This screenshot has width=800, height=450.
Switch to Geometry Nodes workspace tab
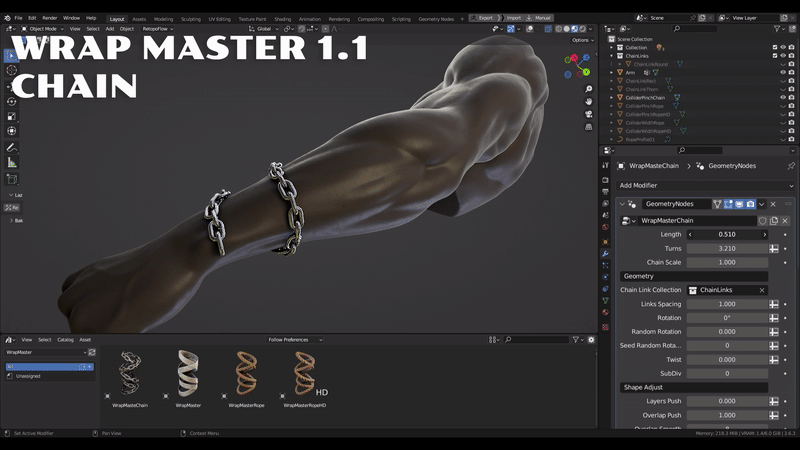(436, 19)
